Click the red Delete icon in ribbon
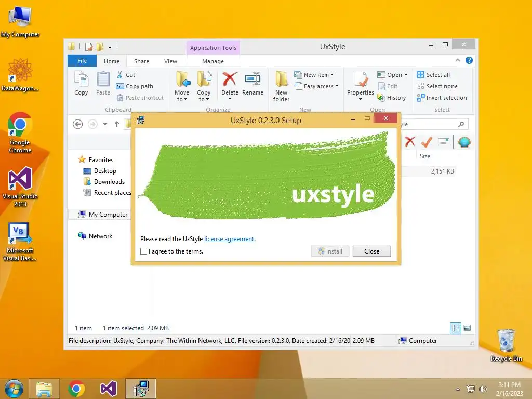The image size is (532, 399). coord(230,79)
